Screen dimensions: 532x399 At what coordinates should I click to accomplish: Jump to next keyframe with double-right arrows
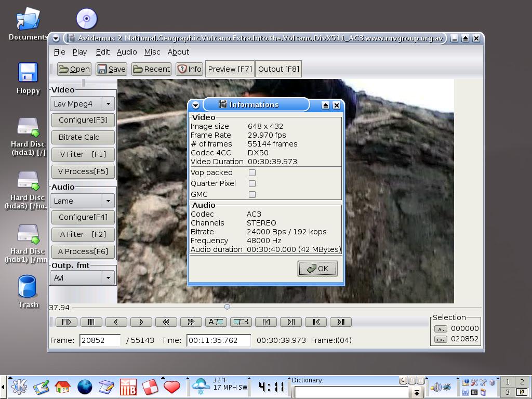click(191, 322)
